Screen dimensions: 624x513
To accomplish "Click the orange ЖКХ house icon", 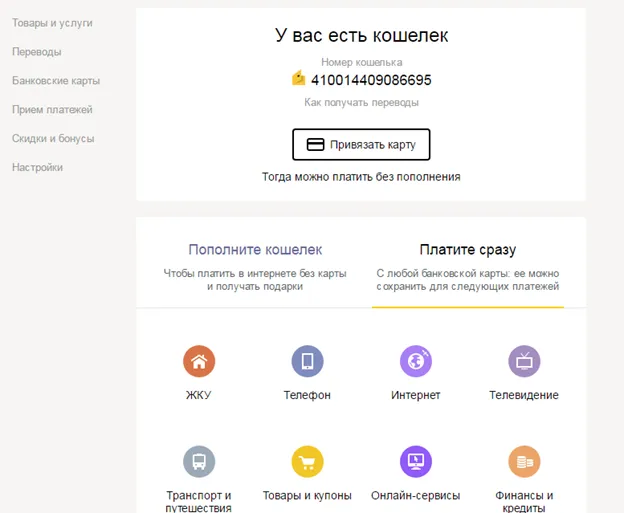I will point(199,361).
